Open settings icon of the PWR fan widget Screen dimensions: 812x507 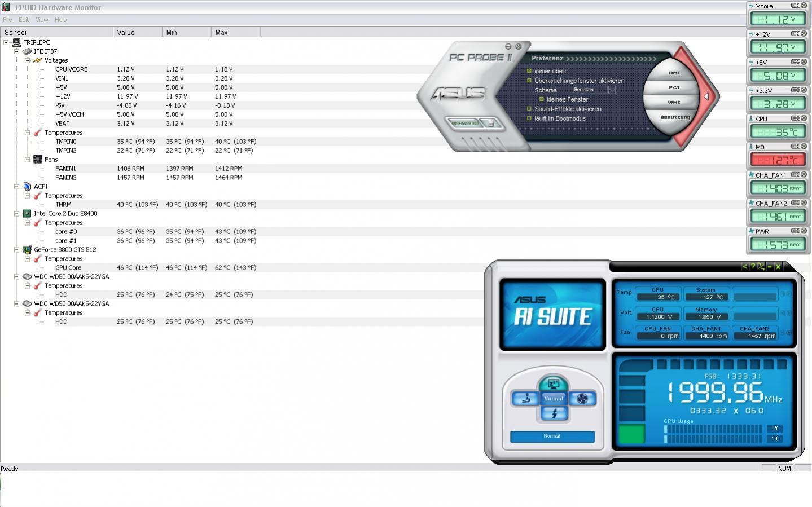(x=795, y=231)
